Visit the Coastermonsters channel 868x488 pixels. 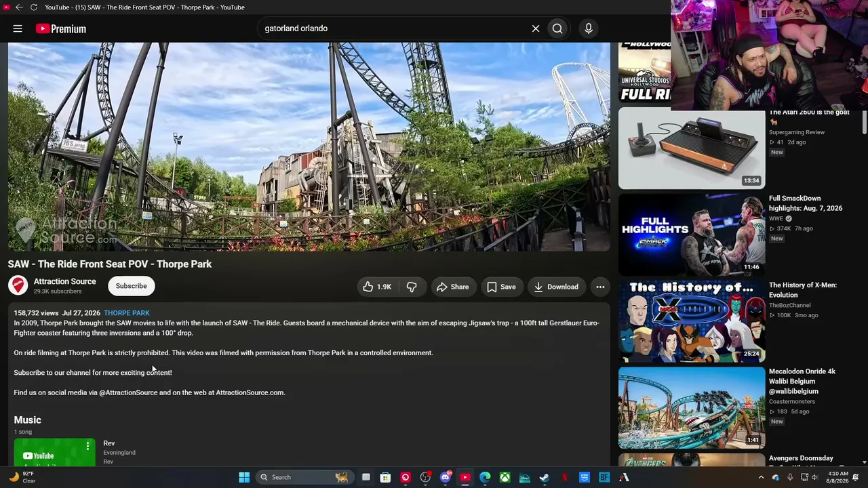click(x=792, y=402)
